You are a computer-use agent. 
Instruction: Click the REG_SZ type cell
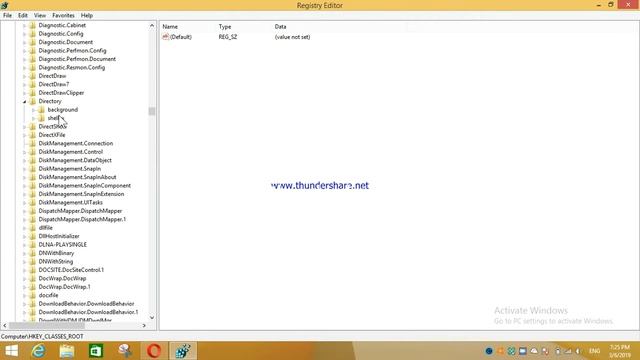pos(228,37)
